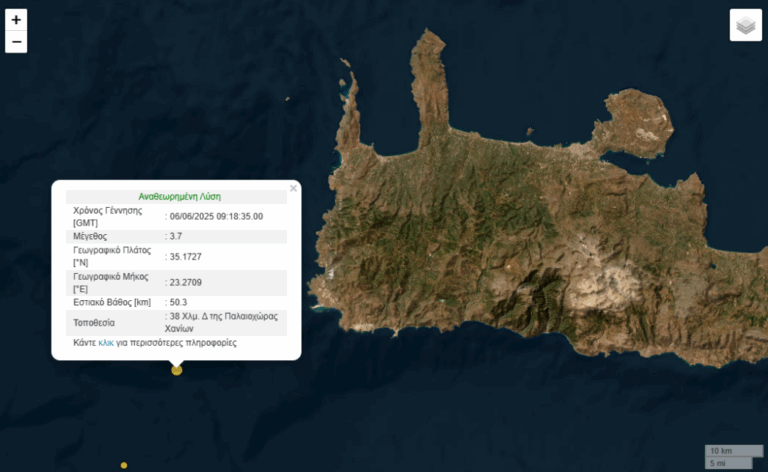Click the yellow epicenter marker below popup

click(177, 370)
